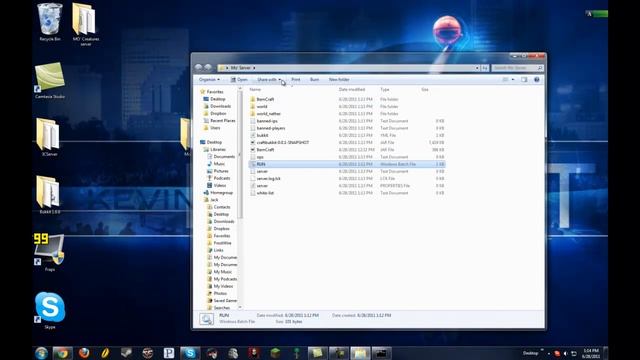Select the world folder
Screen dimensions: 640x360
point(347,107)
